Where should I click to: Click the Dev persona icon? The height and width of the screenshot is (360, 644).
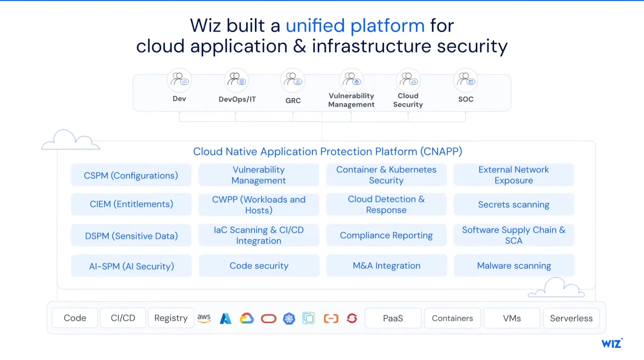(179, 80)
